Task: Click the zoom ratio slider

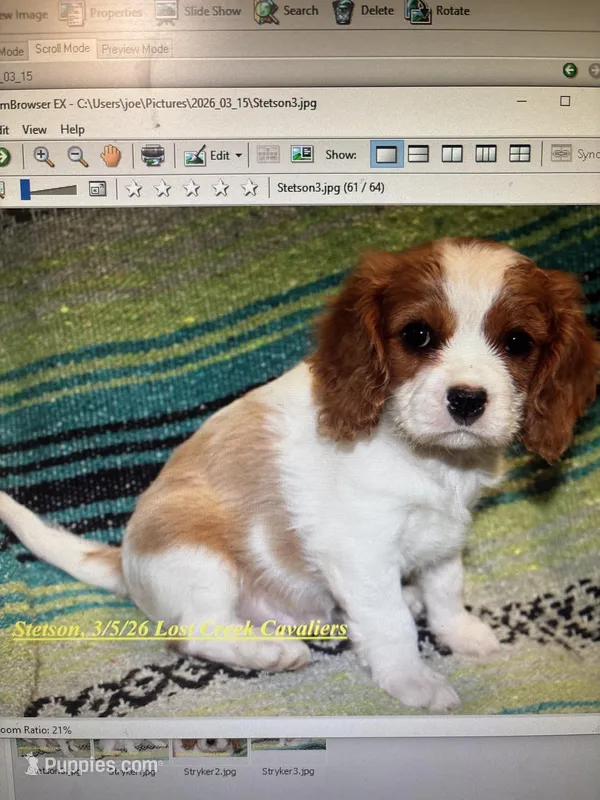Action: click(x=48, y=189)
